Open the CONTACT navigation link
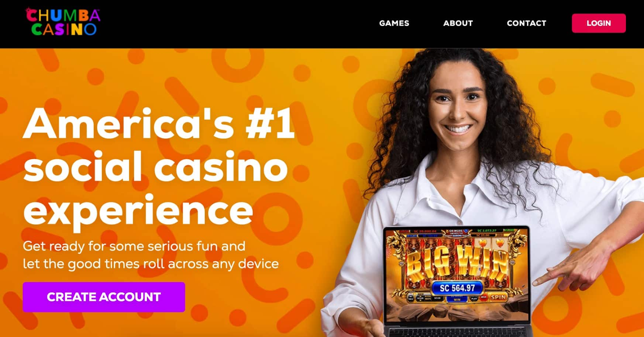 click(x=526, y=23)
